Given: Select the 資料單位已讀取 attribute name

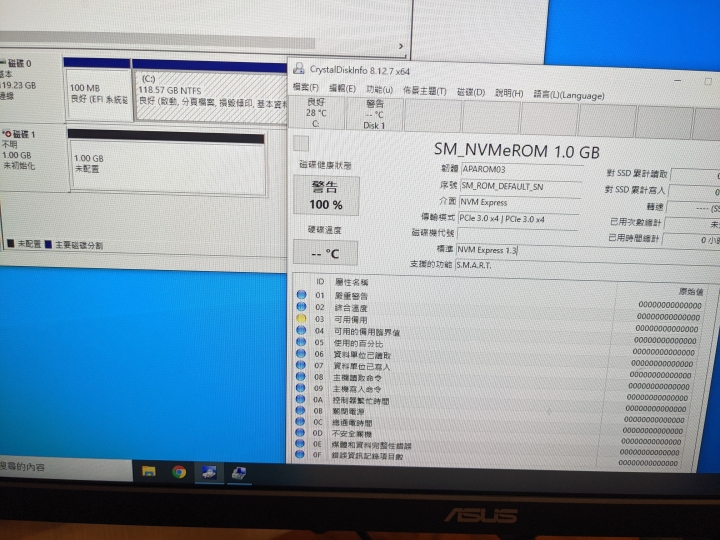Looking at the screenshot, I should (x=362, y=355).
